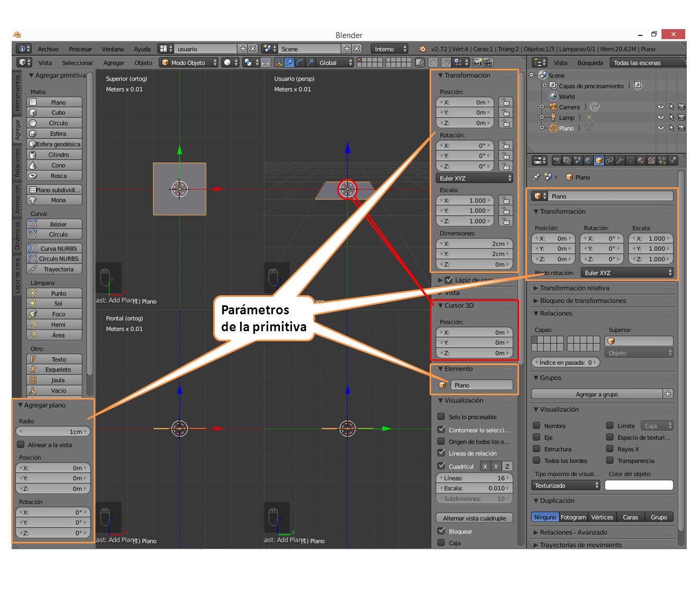The height and width of the screenshot is (600, 700).
Task: Open the World properties tab (globe)
Action: tap(588, 160)
